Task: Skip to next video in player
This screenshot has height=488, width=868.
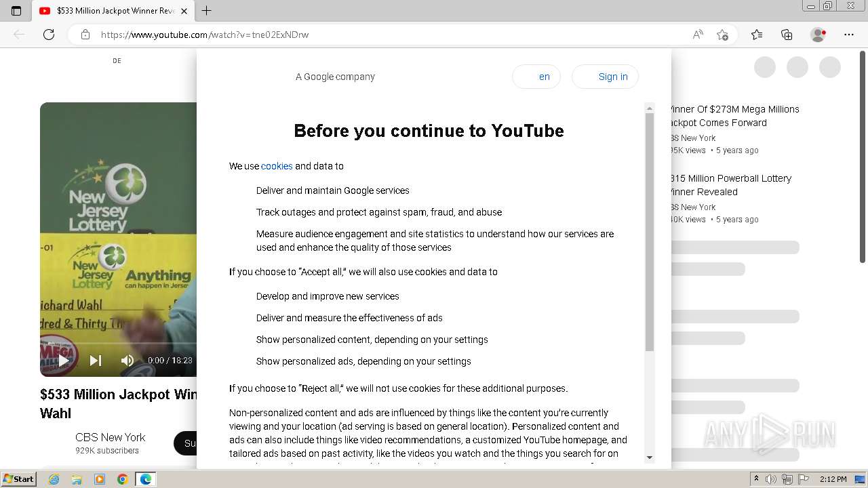Action: [x=96, y=361]
